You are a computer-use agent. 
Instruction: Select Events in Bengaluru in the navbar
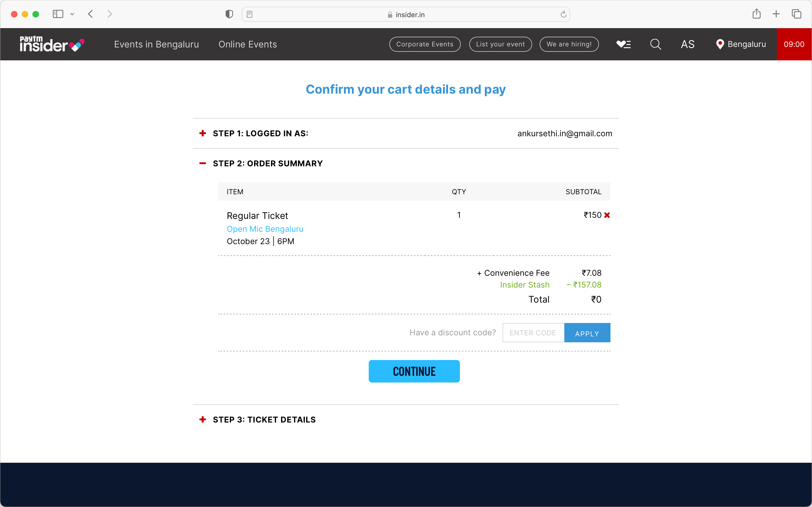156,44
